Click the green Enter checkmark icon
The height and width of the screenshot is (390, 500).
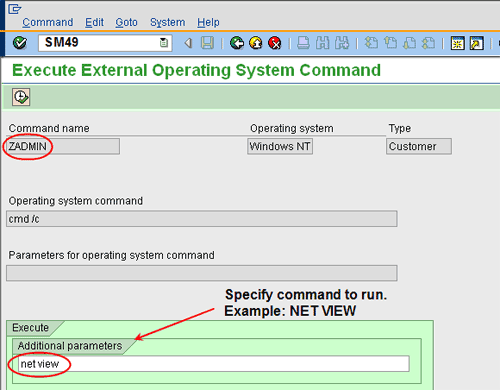point(20,43)
